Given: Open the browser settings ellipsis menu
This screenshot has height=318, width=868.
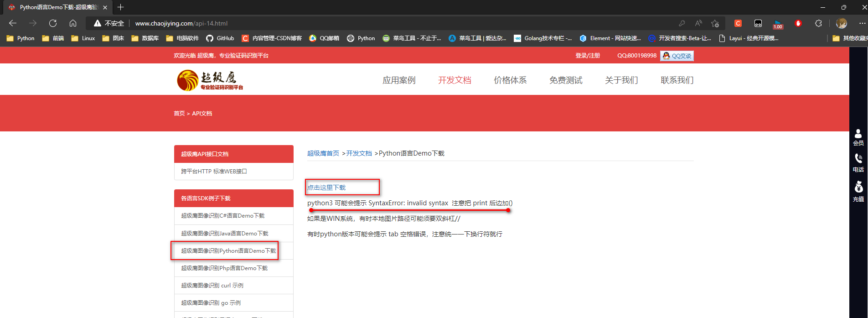Looking at the screenshot, I should 862,23.
